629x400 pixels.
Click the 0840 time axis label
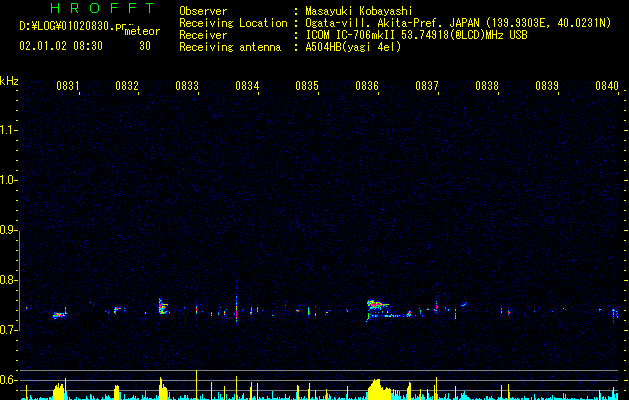[607, 86]
